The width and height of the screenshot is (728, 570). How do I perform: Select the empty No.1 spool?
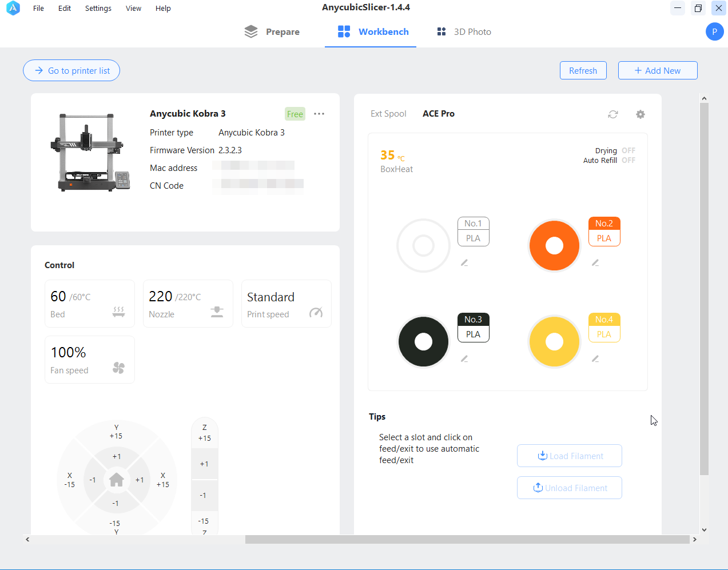coord(424,245)
